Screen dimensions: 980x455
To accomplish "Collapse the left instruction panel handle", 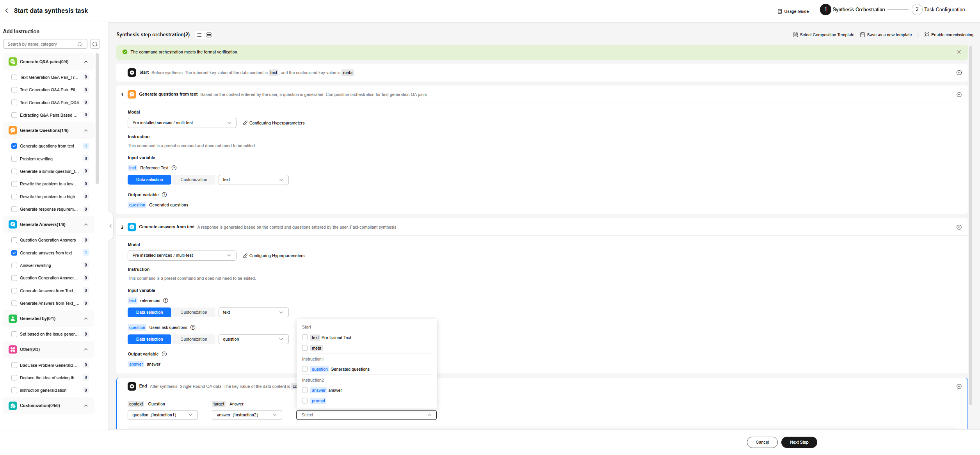I will pos(110,226).
